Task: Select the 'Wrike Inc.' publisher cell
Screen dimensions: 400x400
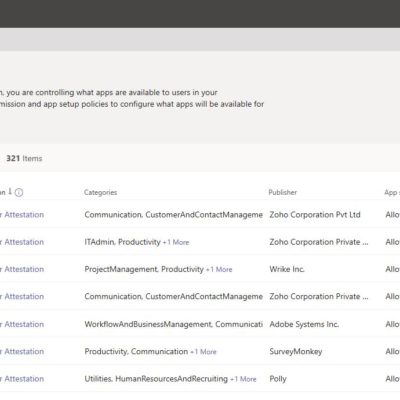Action: pyautogui.click(x=287, y=269)
